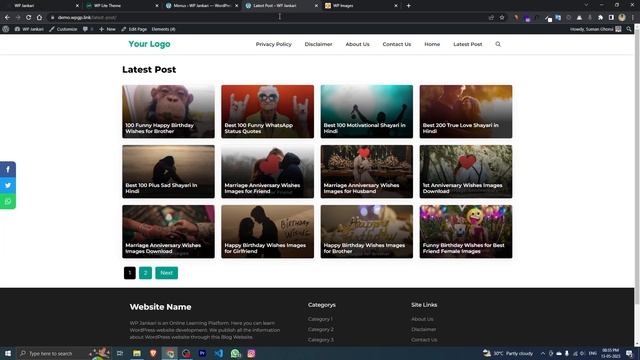640x360 pixels.
Task: Open WhatsApp from taskbar
Action: pyautogui.click(x=235, y=353)
